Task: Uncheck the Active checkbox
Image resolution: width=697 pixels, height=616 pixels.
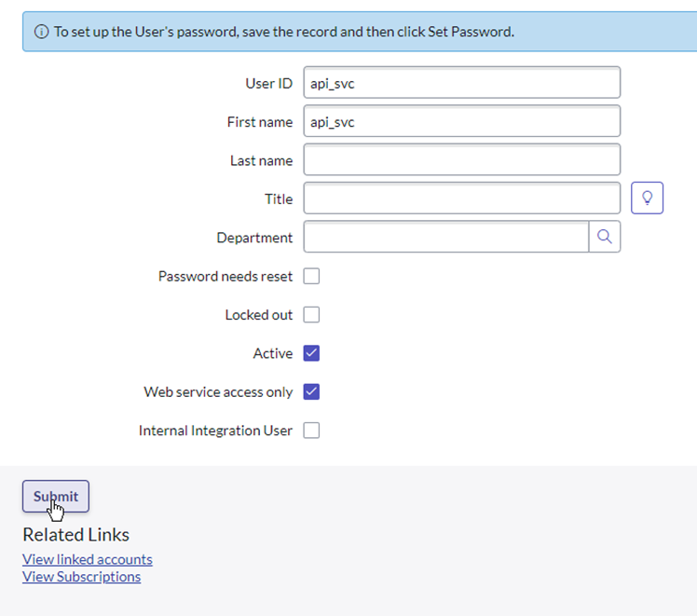Action: (x=311, y=353)
